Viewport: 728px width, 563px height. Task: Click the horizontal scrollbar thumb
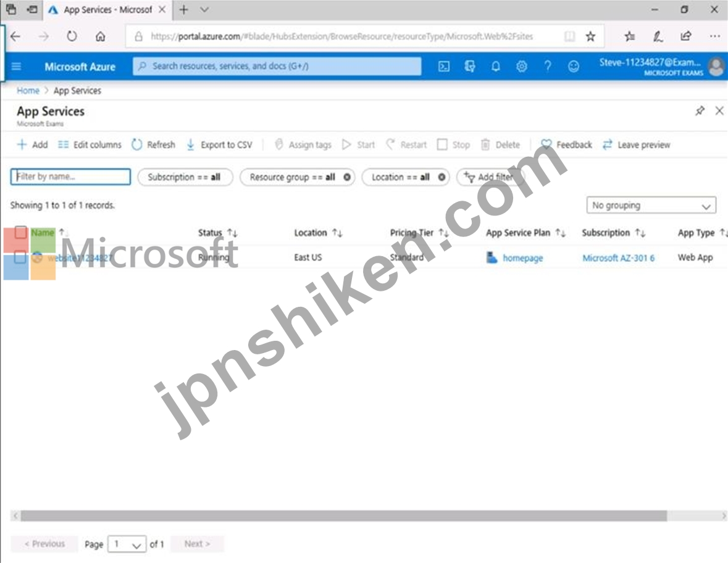[343, 515]
